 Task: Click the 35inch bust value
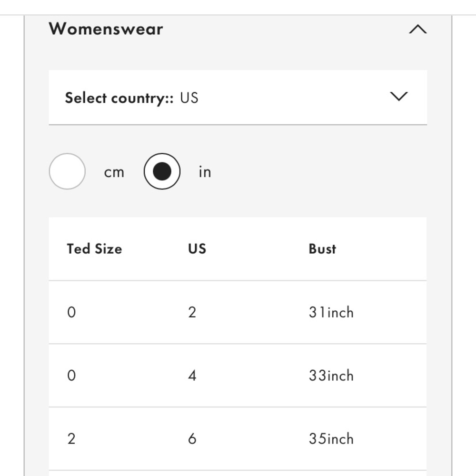click(x=331, y=439)
